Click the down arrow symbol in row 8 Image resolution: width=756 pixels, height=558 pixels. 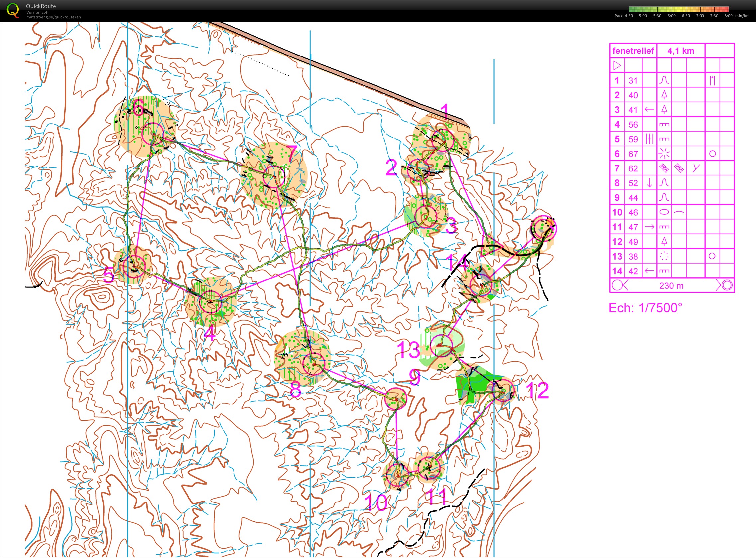pos(649,183)
